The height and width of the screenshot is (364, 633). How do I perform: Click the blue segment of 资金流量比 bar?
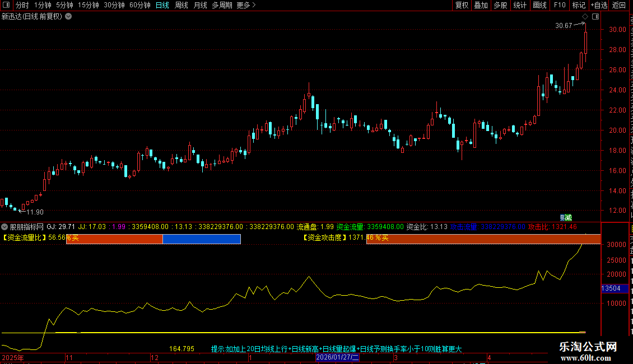[202, 239]
